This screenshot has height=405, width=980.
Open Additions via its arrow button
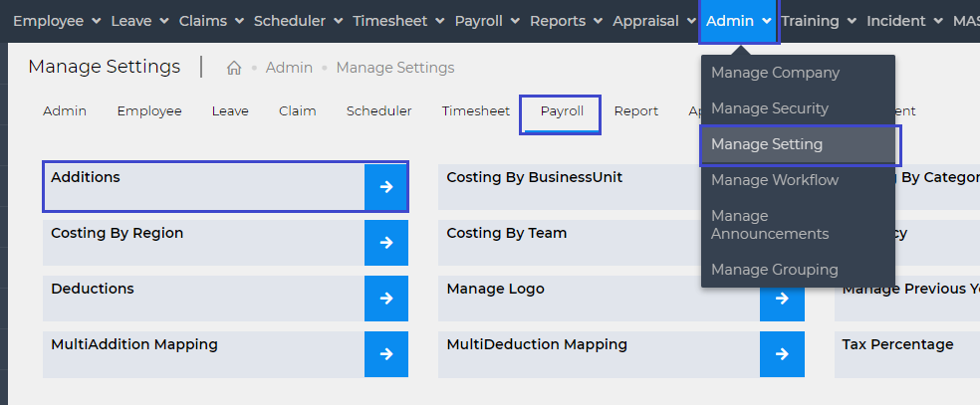click(386, 187)
